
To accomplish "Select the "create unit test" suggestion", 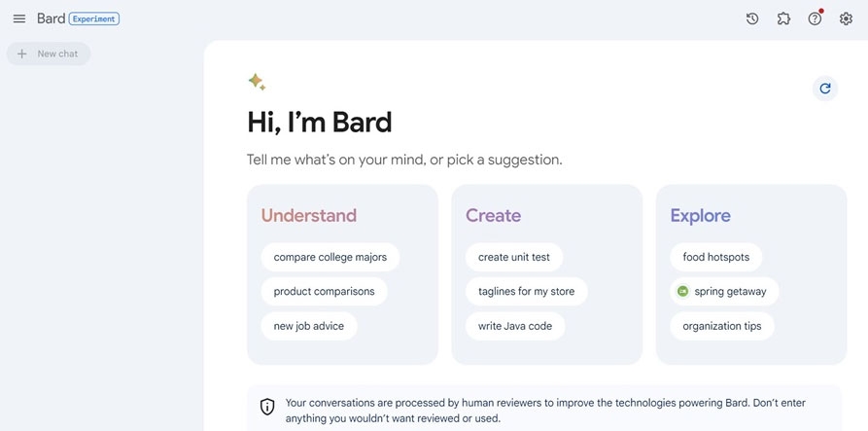I will pos(513,257).
